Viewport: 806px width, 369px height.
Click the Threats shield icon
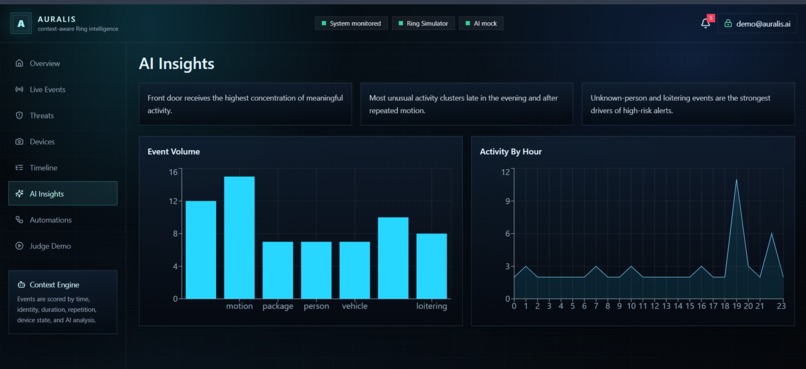click(20, 116)
